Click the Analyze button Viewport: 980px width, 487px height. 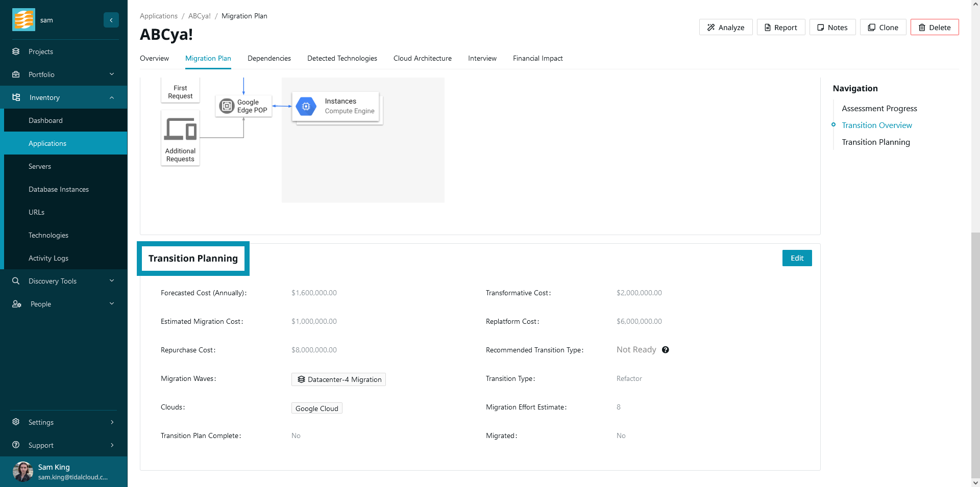coord(725,28)
